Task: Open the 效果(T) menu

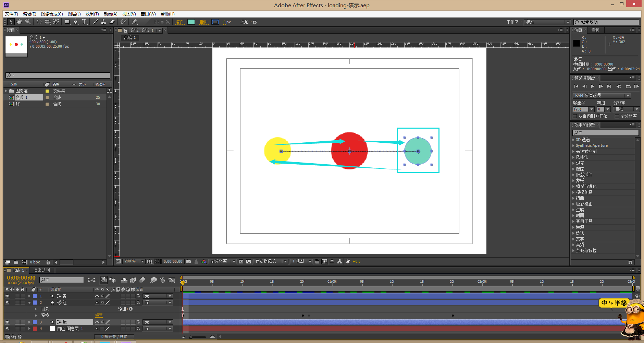Action: pos(92,14)
